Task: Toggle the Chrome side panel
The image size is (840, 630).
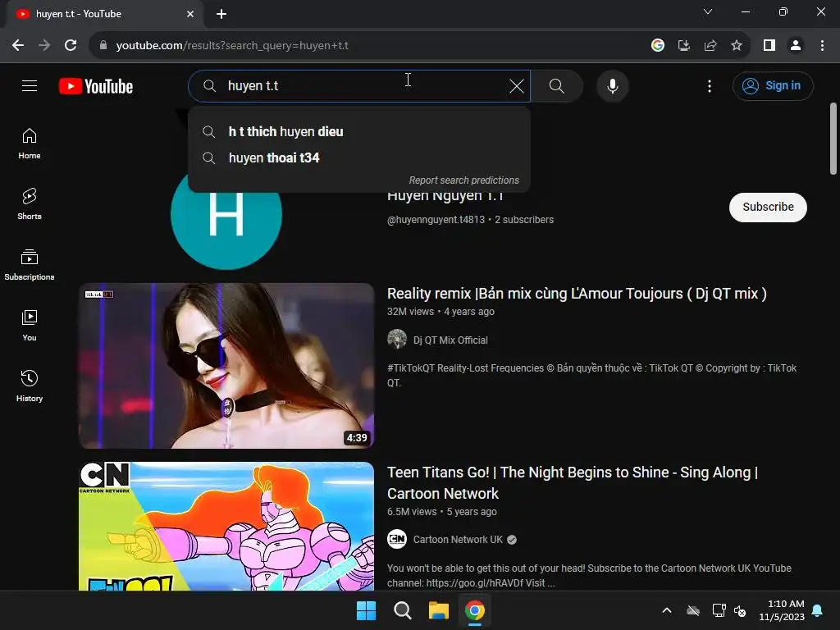Action: point(769,46)
